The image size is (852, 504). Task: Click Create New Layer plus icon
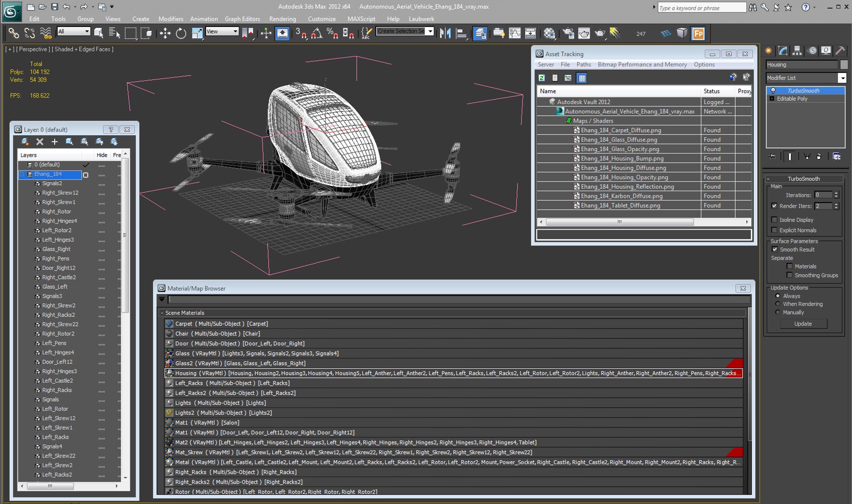click(x=55, y=141)
